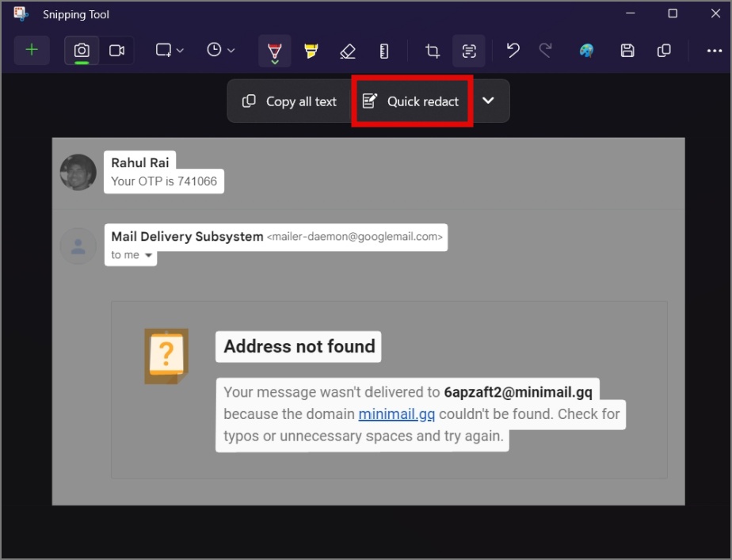Image resolution: width=732 pixels, height=560 pixels.
Task: Click the Mail Delivery Subsystem avatar icon
Action: [78, 246]
